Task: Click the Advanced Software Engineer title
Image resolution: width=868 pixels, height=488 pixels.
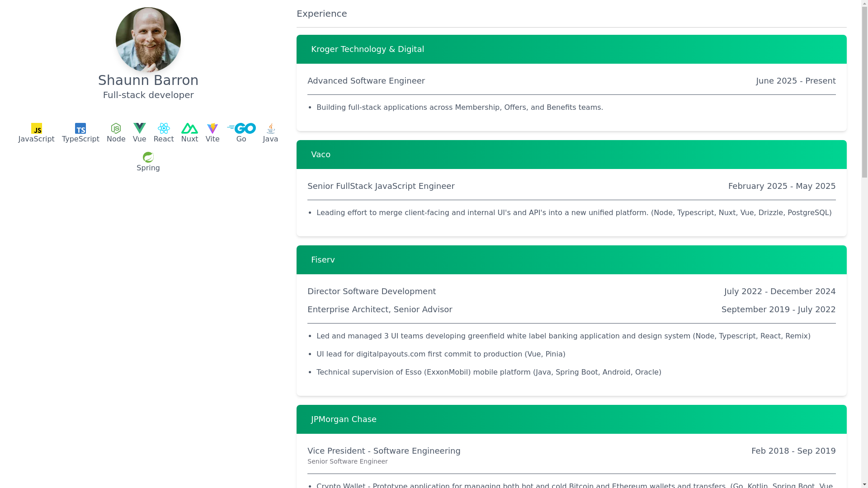Action: [x=366, y=81]
